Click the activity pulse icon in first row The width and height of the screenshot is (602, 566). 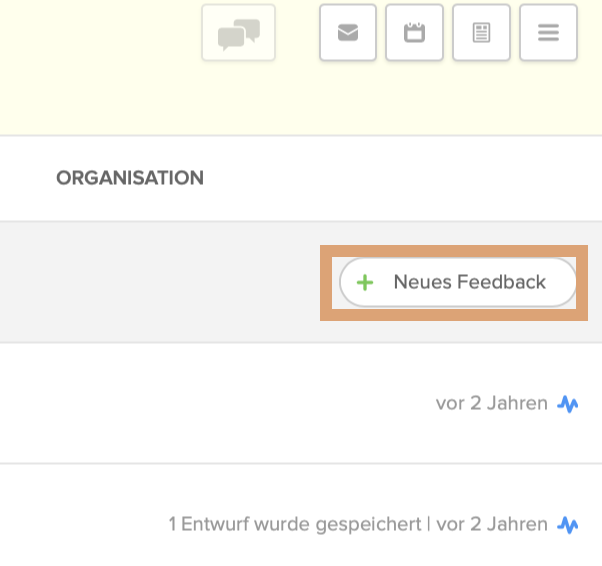pyautogui.click(x=568, y=405)
